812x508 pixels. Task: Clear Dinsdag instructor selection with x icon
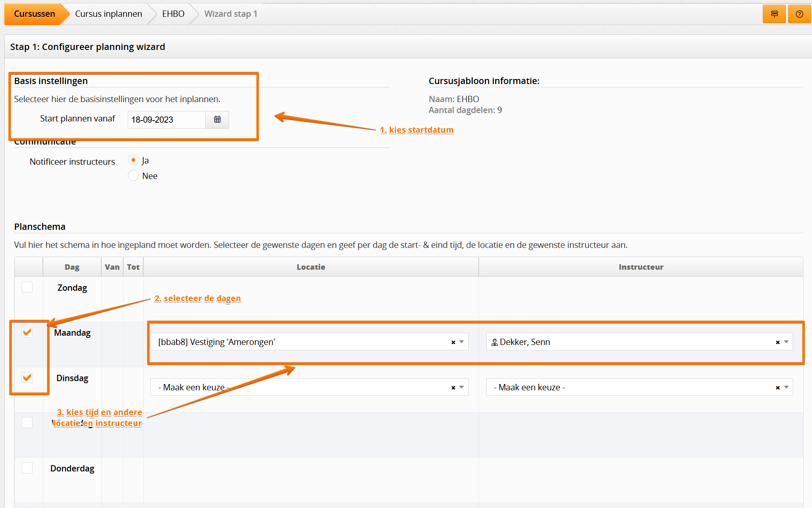coord(778,388)
